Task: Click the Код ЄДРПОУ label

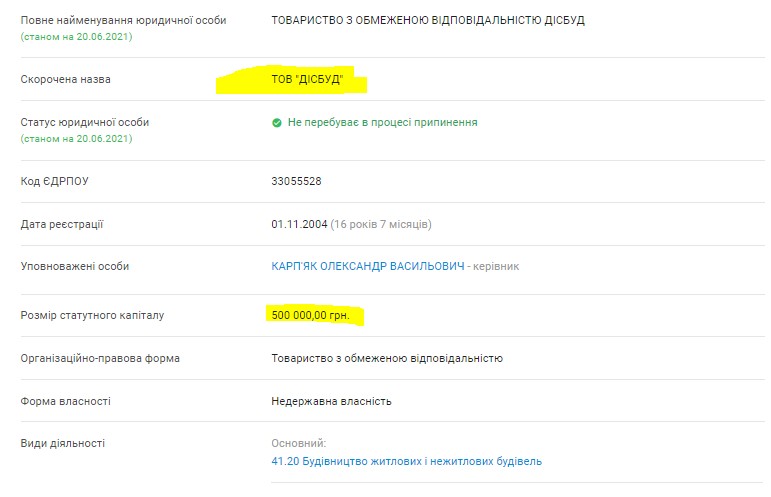Action: [55, 181]
